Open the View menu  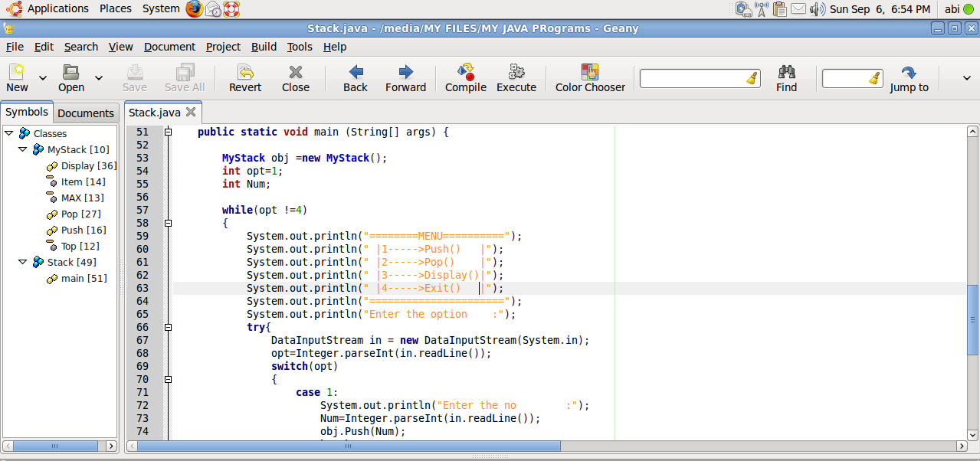120,47
